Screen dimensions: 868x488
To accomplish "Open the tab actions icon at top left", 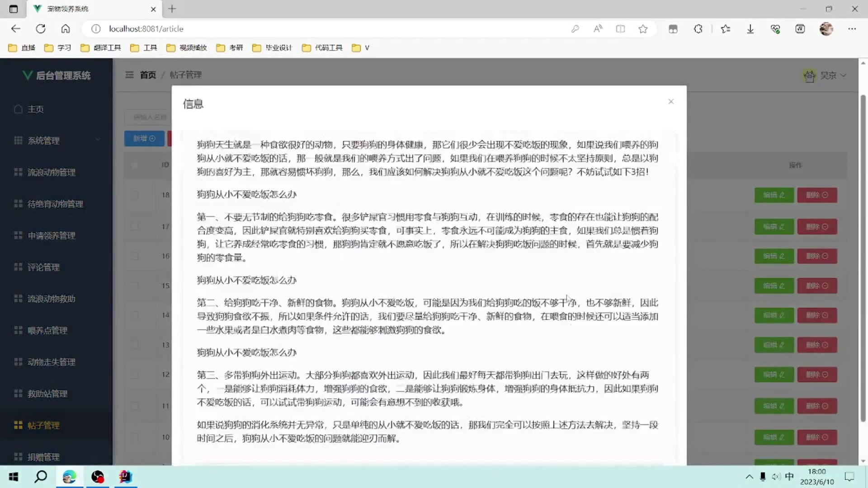I will 14,9.
